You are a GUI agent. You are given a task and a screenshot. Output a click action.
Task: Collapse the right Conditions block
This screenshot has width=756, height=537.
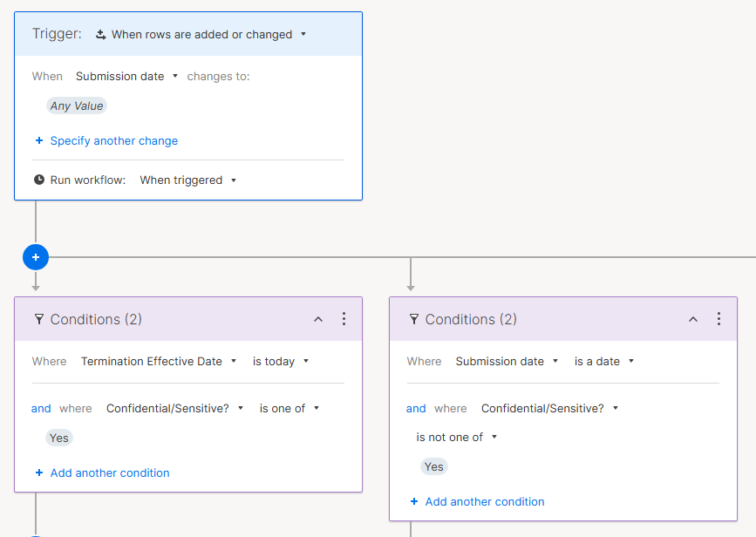click(693, 320)
